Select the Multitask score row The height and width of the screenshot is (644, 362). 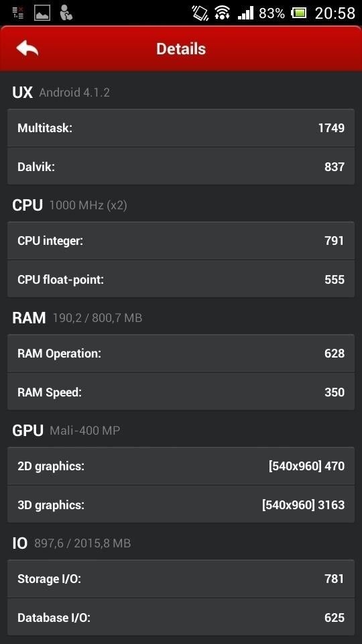click(x=181, y=127)
